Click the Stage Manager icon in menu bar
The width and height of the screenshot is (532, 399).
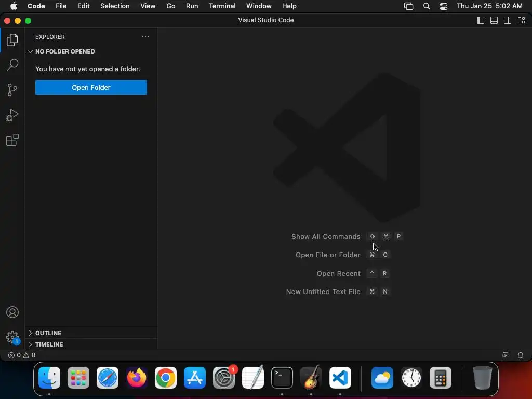pos(408,6)
